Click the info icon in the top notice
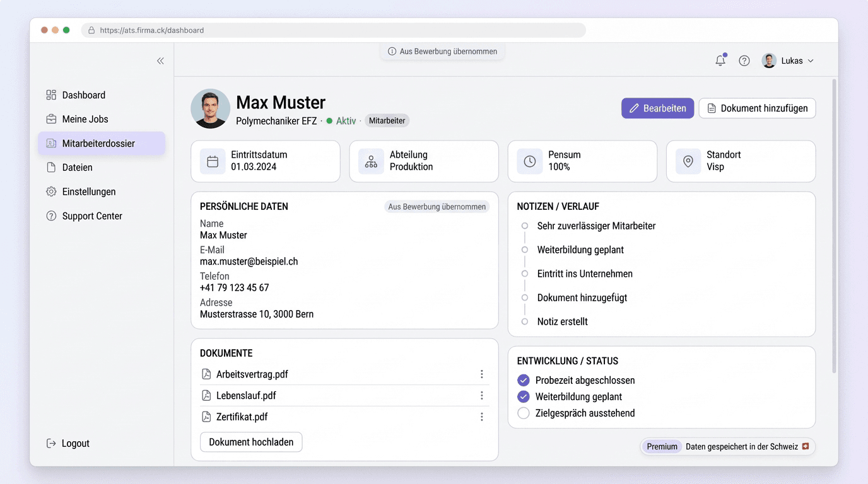The height and width of the screenshot is (484, 868). [x=392, y=52]
